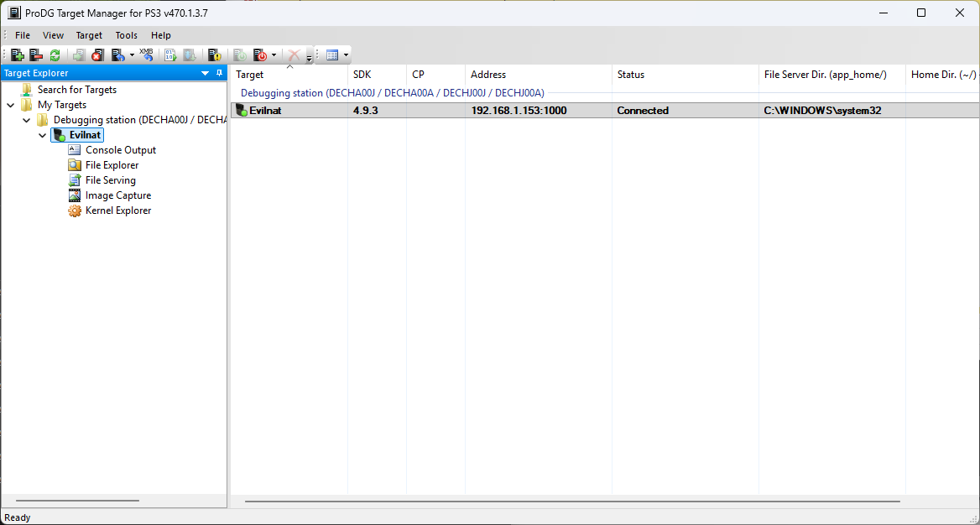Screen dimensions: 980x525
Task: Open the Target menu
Action: point(90,35)
